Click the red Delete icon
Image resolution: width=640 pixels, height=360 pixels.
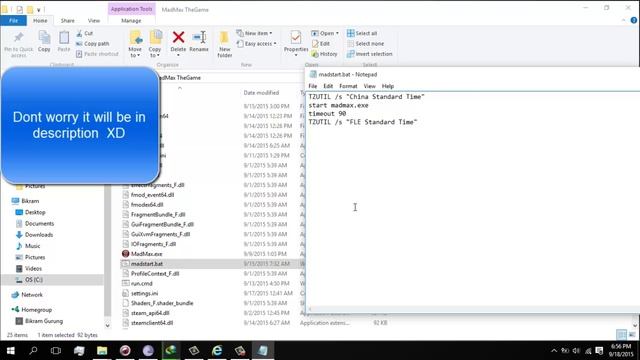point(178,38)
